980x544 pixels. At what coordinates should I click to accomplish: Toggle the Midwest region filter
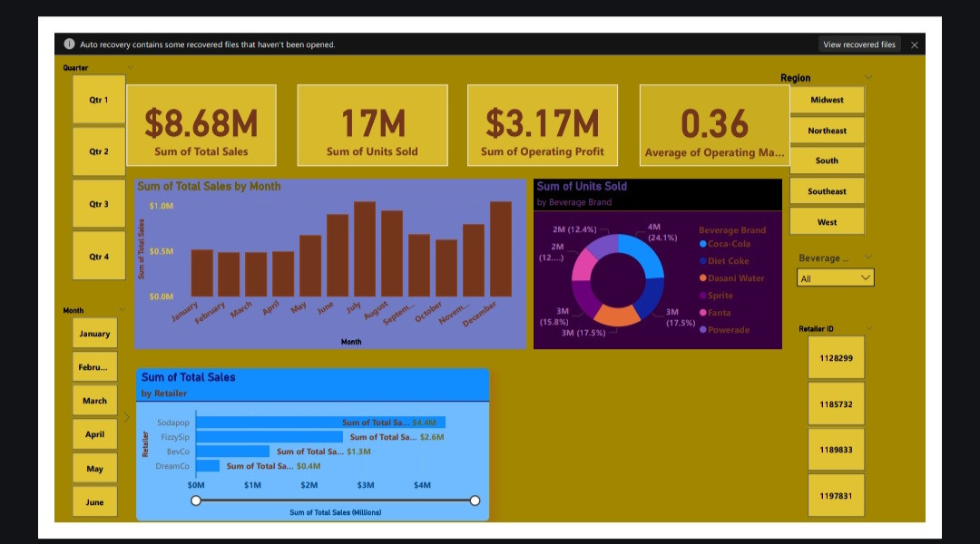(x=827, y=100)
